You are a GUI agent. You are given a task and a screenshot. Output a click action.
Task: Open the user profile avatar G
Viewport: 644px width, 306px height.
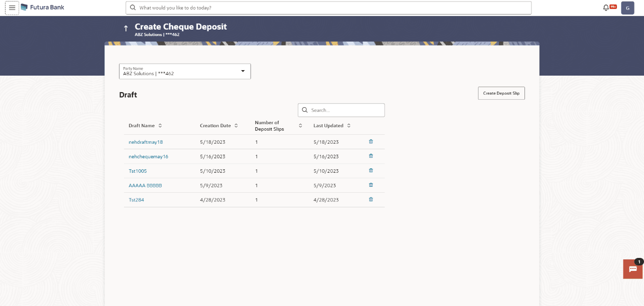[627, 8]
